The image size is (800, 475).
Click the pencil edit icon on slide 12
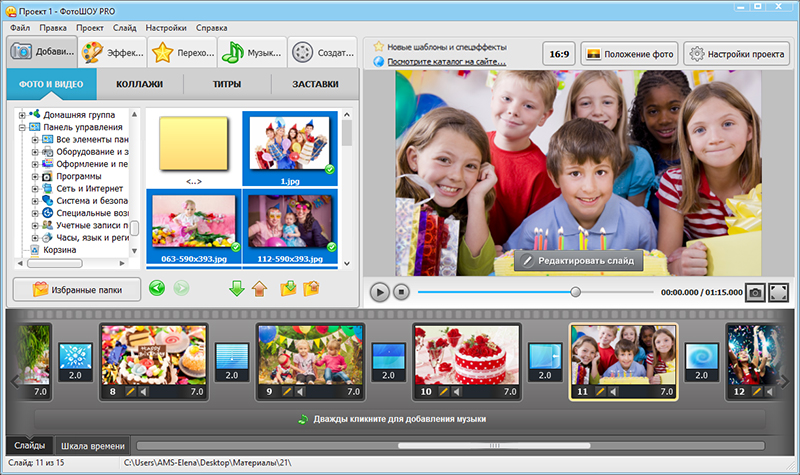[x=757, y=391]
